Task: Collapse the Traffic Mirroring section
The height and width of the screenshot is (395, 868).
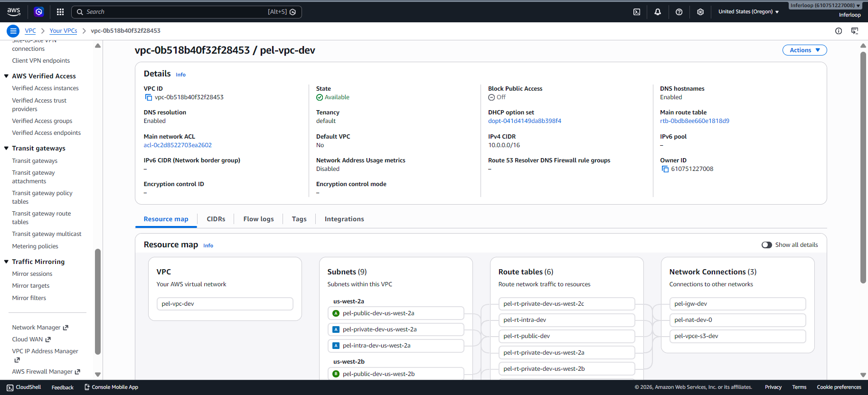Action: coord(7,262)
